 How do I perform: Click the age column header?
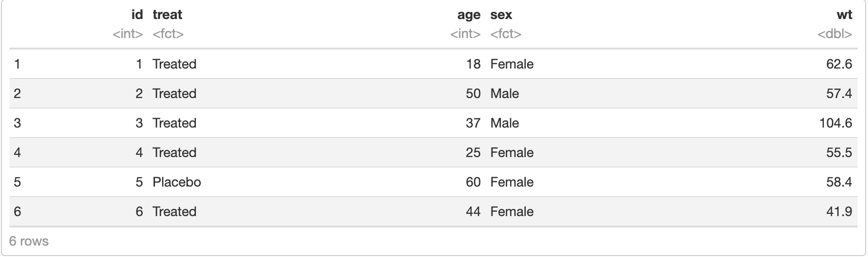(x=469, y=15)
